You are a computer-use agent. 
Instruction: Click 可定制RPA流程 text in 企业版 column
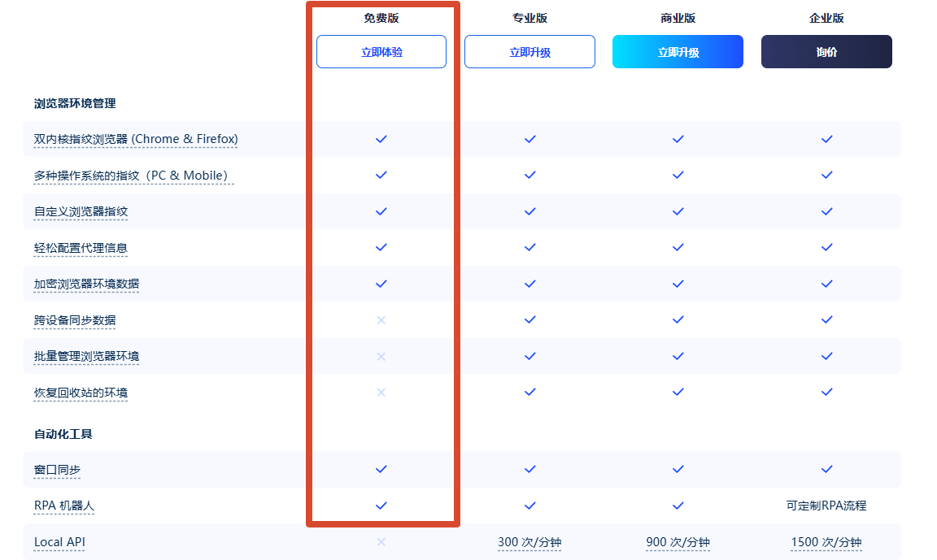[826, 506]
